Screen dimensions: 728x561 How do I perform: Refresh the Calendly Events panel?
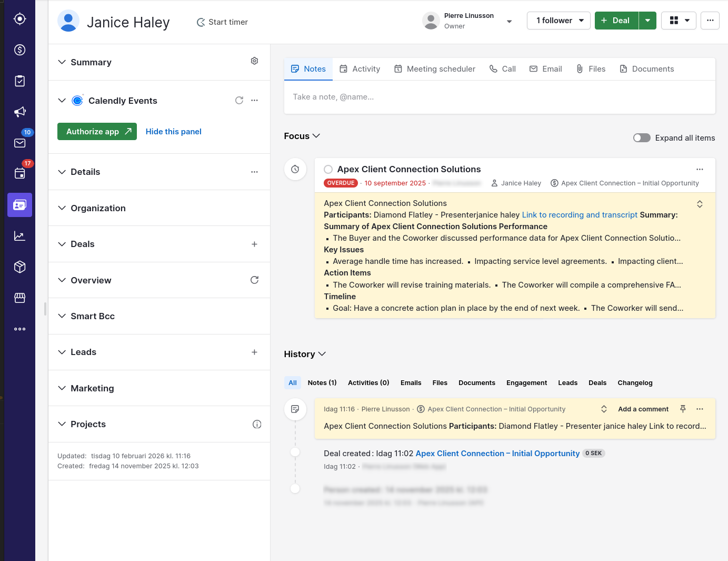coord(239,100)
